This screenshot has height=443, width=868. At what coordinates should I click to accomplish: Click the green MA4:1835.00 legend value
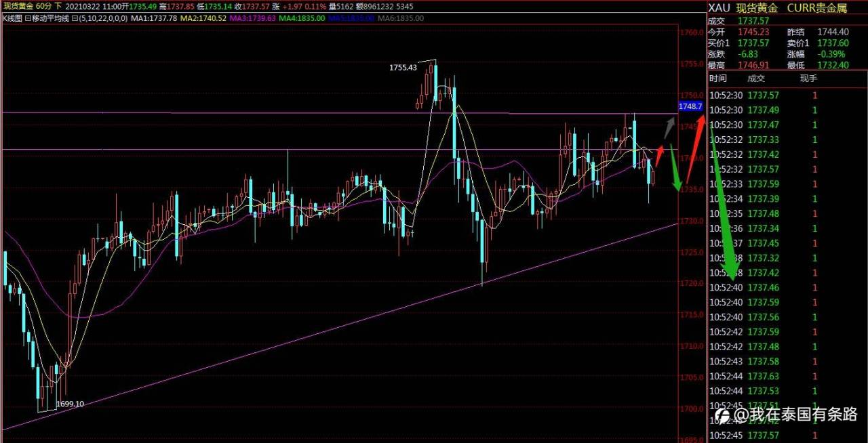tap(302, 18)
